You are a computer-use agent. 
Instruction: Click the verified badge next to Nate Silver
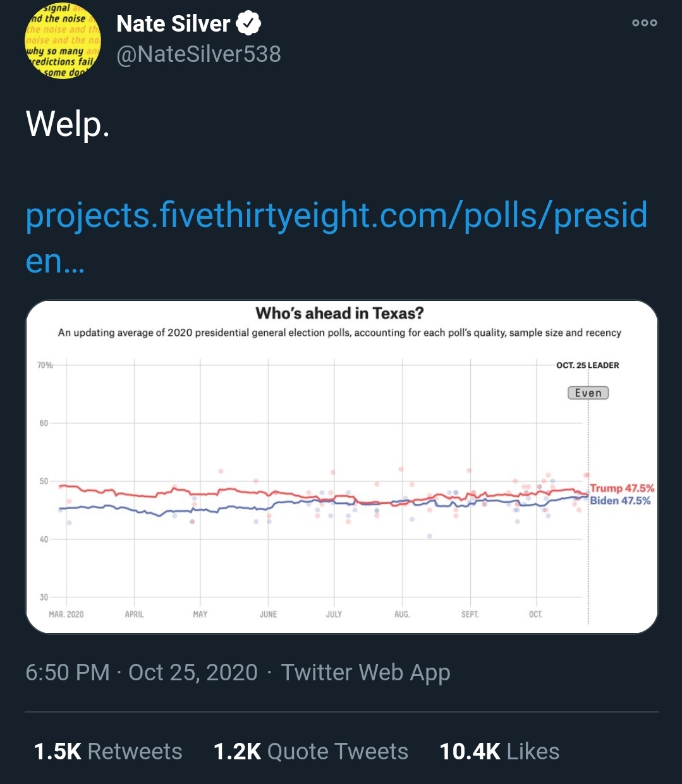click(248, 24)
